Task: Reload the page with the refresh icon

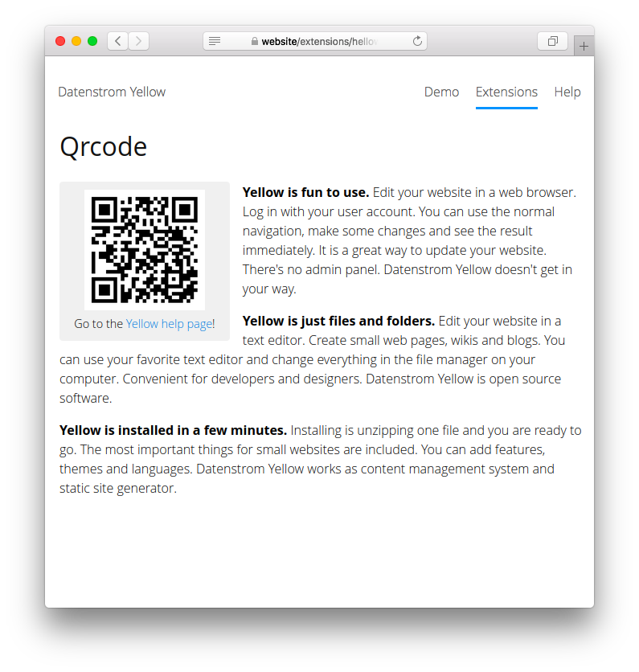Action: coord(417,41)
